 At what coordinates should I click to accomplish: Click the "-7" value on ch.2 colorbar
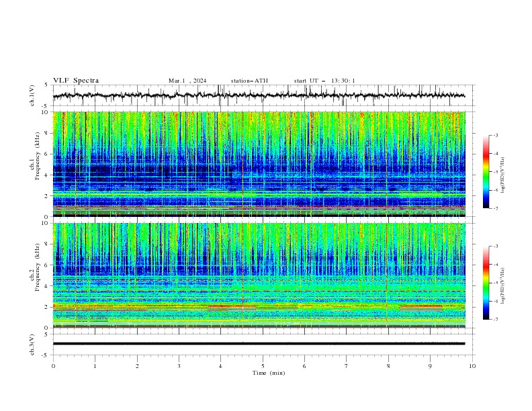(x=496, y=319)
